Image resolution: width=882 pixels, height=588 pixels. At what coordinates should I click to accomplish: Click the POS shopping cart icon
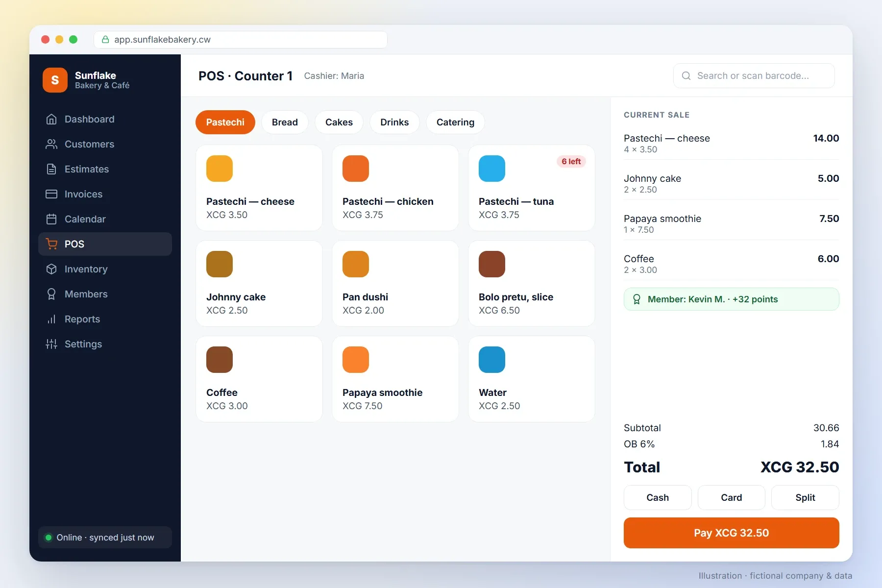[51, 244]
